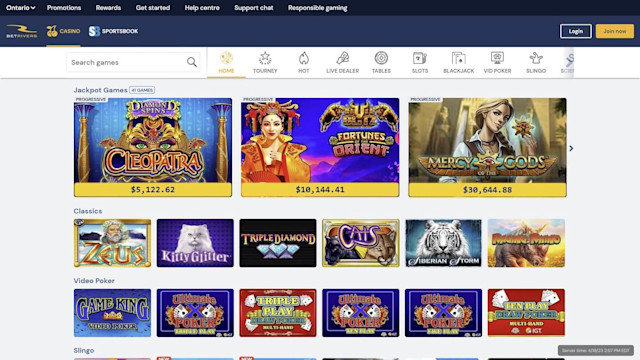Open the Sportsbook section with SB icon
The height and width of the screenshot is (360, 640).
click(113, 31)
